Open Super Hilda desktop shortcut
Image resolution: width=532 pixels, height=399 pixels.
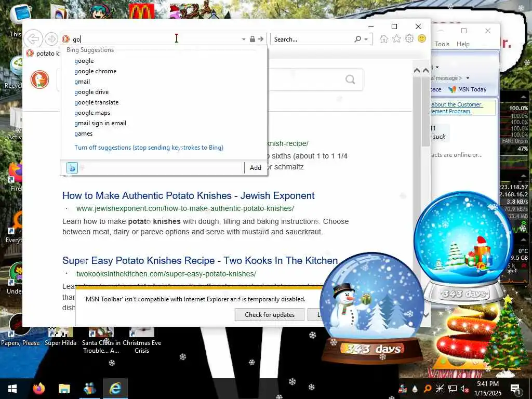[60, 336]
